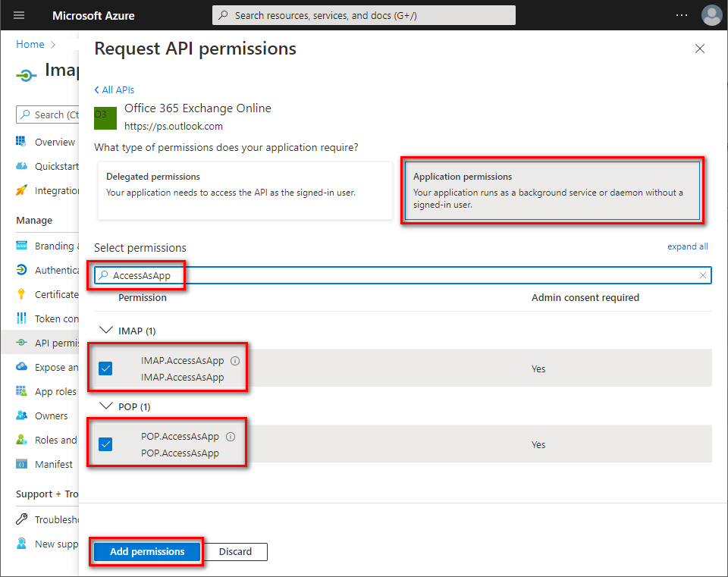Click the New support request icon
728x577 pixels.
[21, 543]
